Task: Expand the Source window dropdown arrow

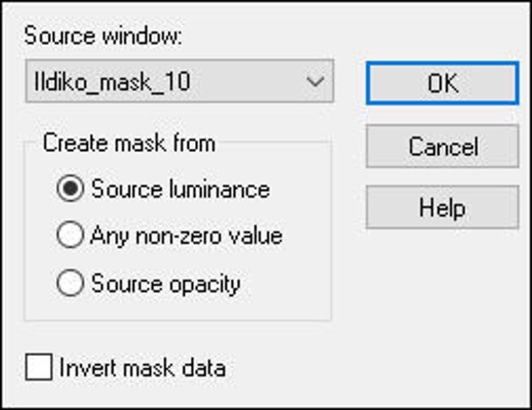Action: tap(315, 82)
